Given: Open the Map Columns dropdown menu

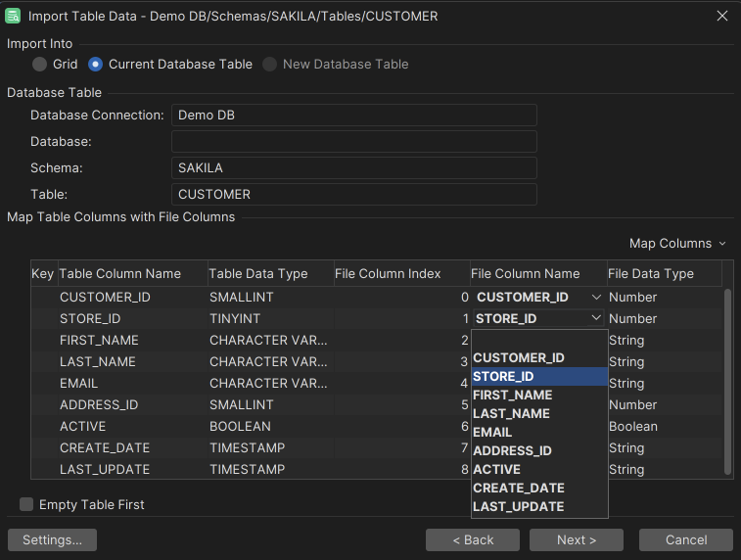Looking at the screenshot, I should (677, 243).
